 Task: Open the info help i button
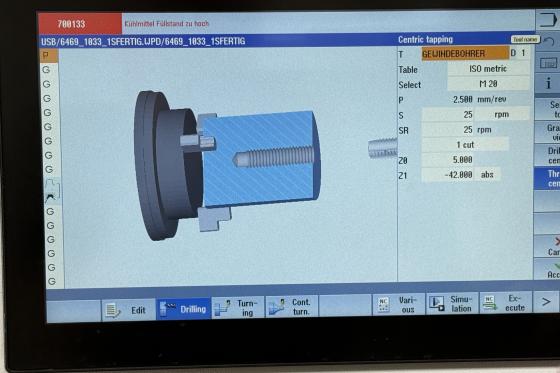pos(548,84)
